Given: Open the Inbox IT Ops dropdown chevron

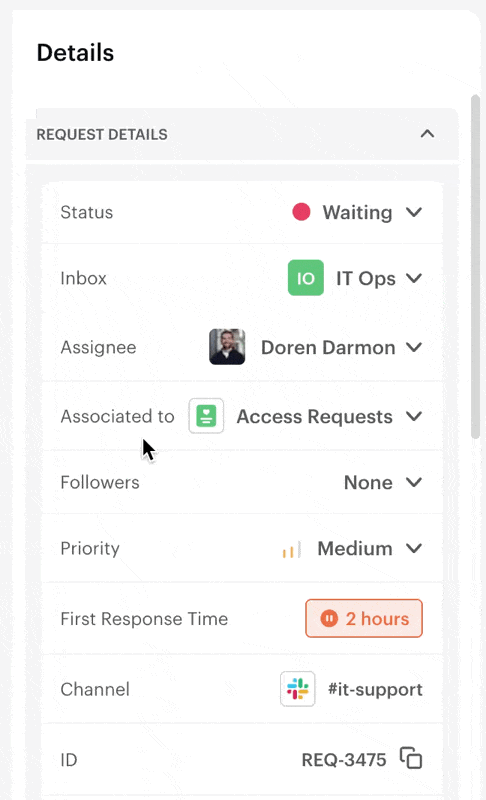Looking at the screenshot, I should (414, 278).
